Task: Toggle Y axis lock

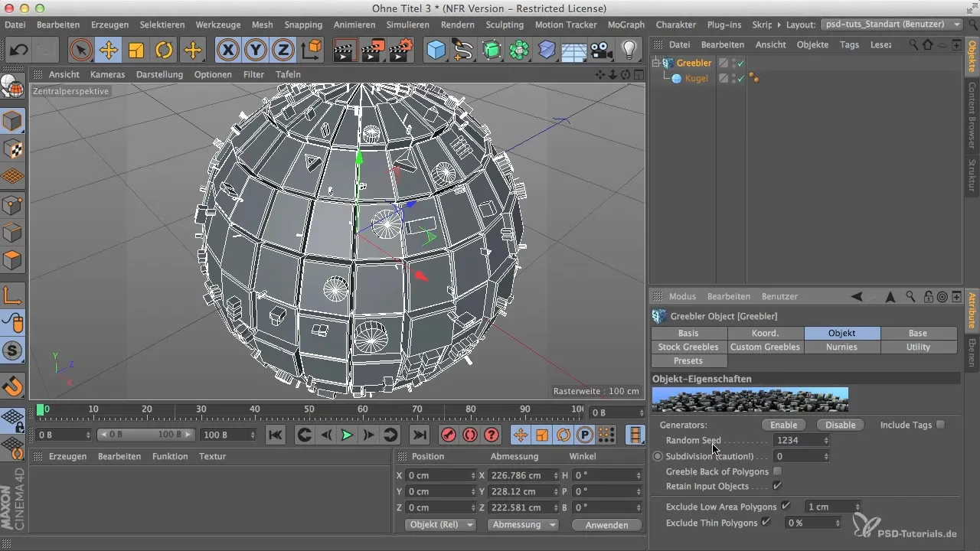Action: 256,51
